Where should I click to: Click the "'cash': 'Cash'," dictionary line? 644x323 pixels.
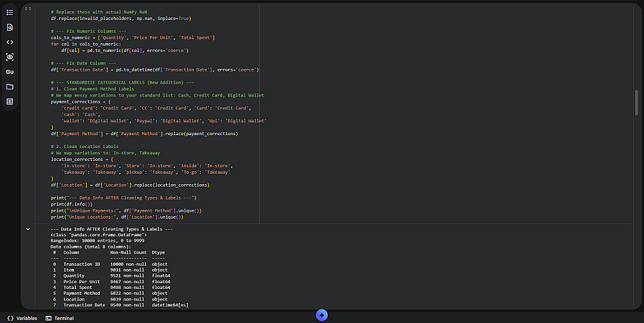[80, 115]
